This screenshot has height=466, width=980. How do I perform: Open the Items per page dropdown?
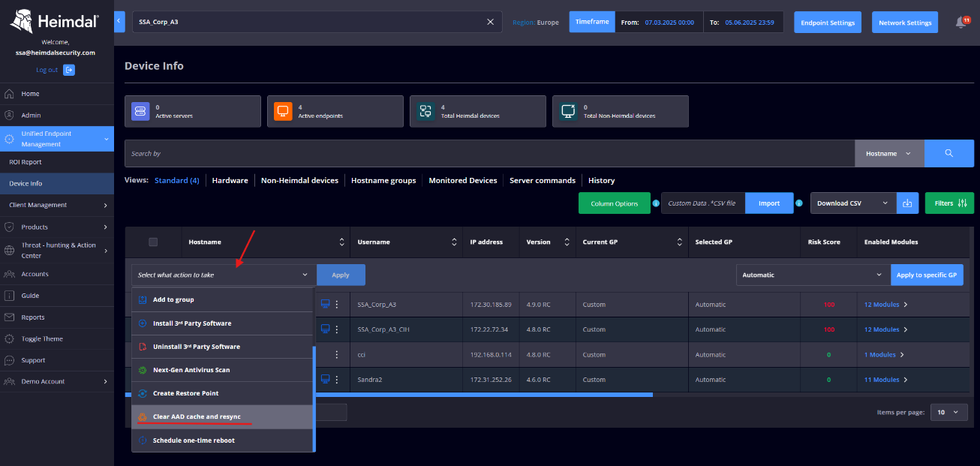coord(948,412)
